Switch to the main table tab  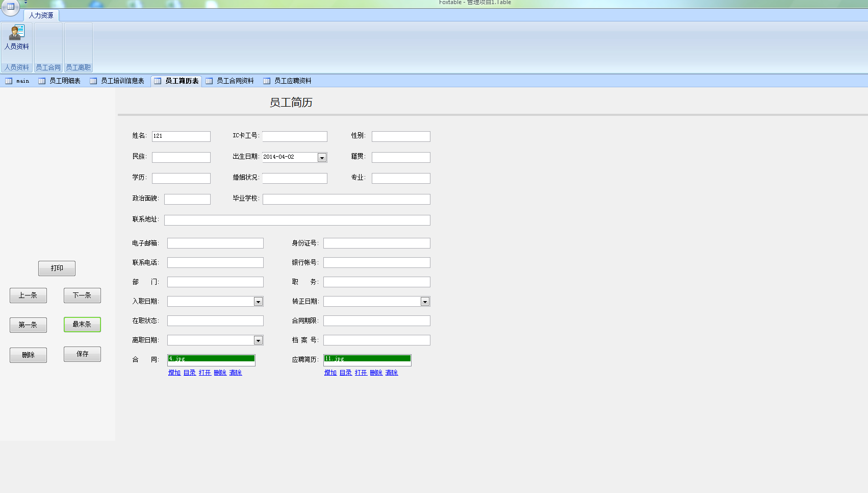(18, 81)
